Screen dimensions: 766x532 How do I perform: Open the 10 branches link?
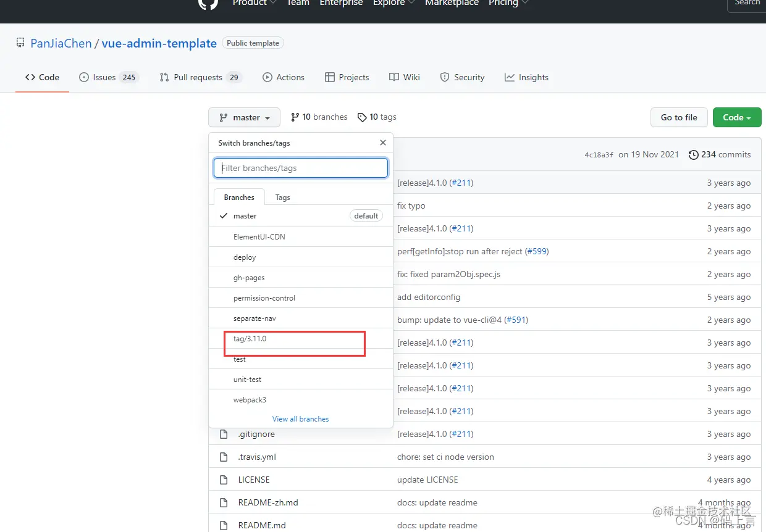tap(319, 117)
